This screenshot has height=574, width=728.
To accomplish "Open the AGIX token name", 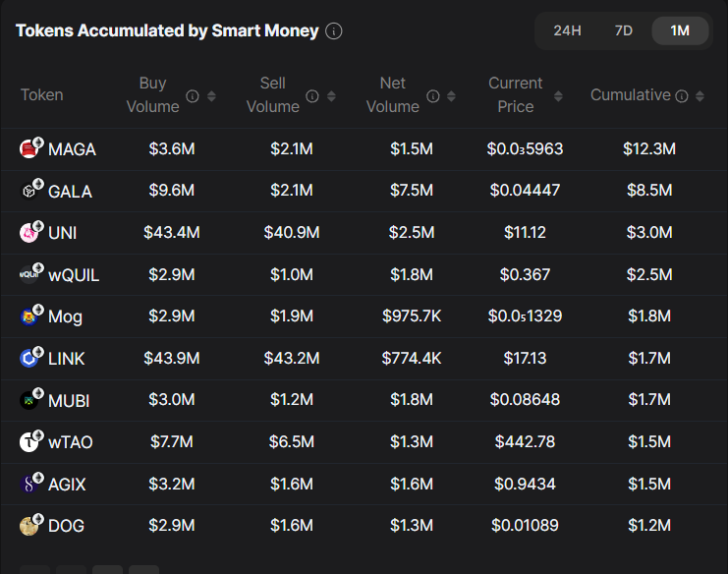I will [x=67, y=485].
